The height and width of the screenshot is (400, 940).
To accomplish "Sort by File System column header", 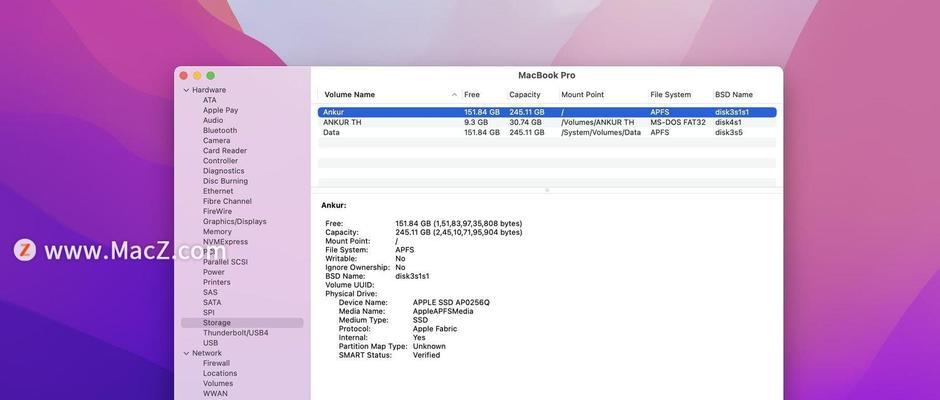I will coord(670,95).
